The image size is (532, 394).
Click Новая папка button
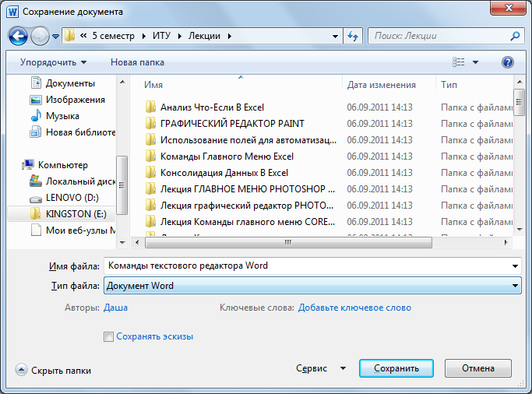coord(137,62)
